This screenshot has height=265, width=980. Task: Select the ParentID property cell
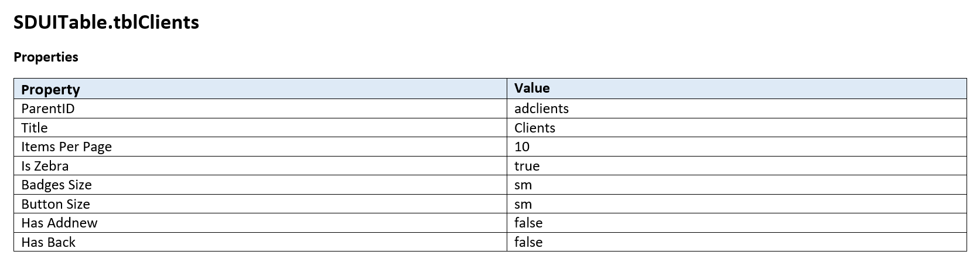[48, 108]
